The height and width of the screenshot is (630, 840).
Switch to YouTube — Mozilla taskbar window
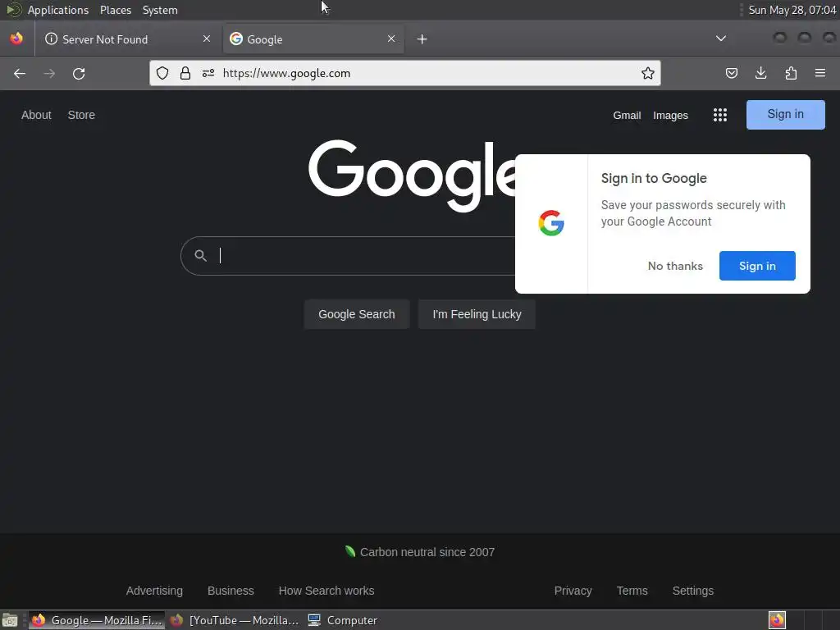(x=234, y=620)
